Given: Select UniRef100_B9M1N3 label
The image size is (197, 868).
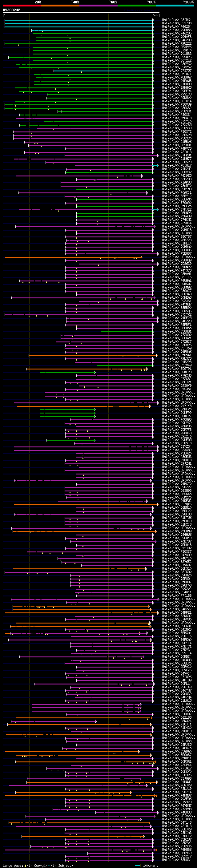Looking at the screenshot, I should pos(177,189).
